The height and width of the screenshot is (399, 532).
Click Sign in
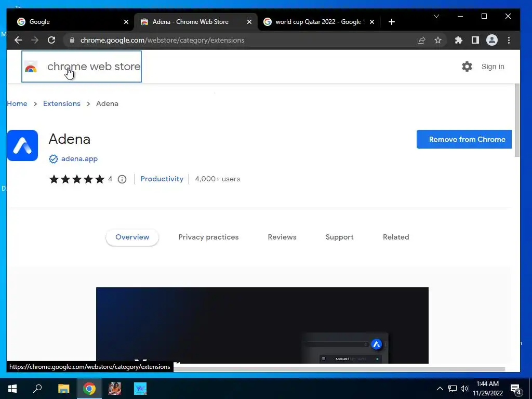pyautogui.click(x=493, y=66)
